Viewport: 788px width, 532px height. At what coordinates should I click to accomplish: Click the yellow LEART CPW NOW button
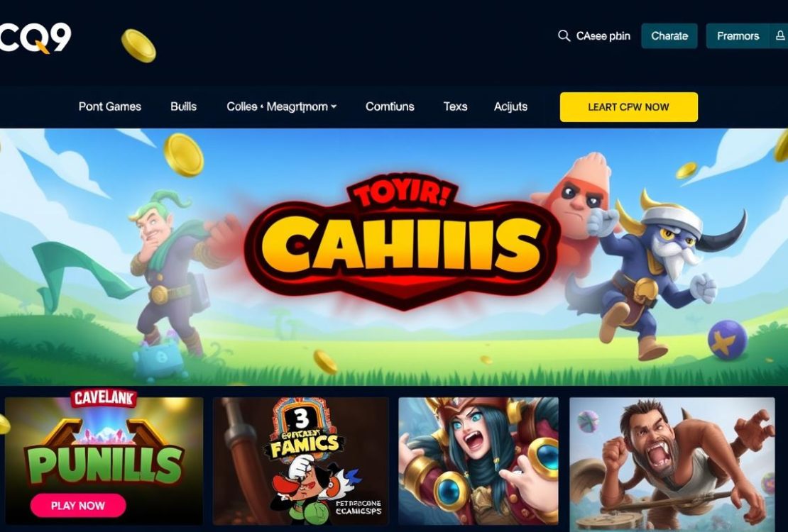(x=629, y=107)
